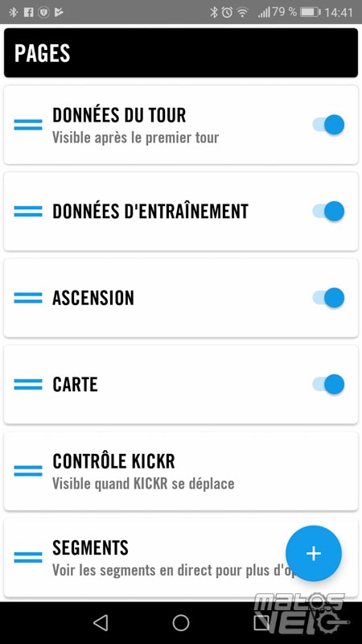Tap the Segments reorder handle icon
The width and height of the screenshot is (362, 644).
pos(28,557)
